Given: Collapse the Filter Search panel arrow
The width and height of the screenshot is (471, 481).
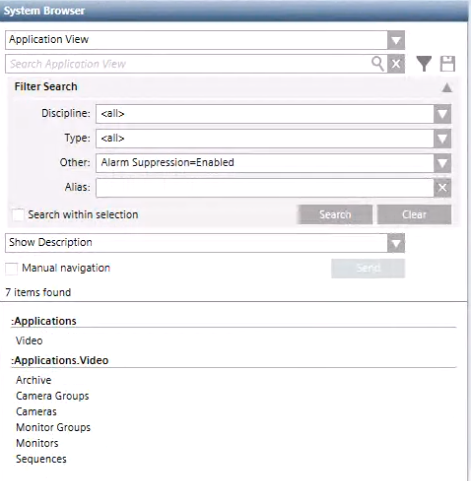Looking at the screenshot, I should tap(447, 88).
